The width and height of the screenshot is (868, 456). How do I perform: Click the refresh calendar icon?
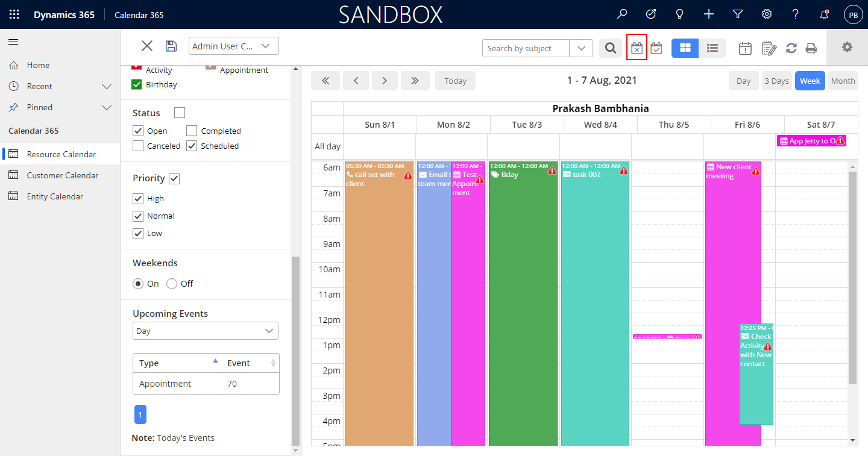point(791,48)
